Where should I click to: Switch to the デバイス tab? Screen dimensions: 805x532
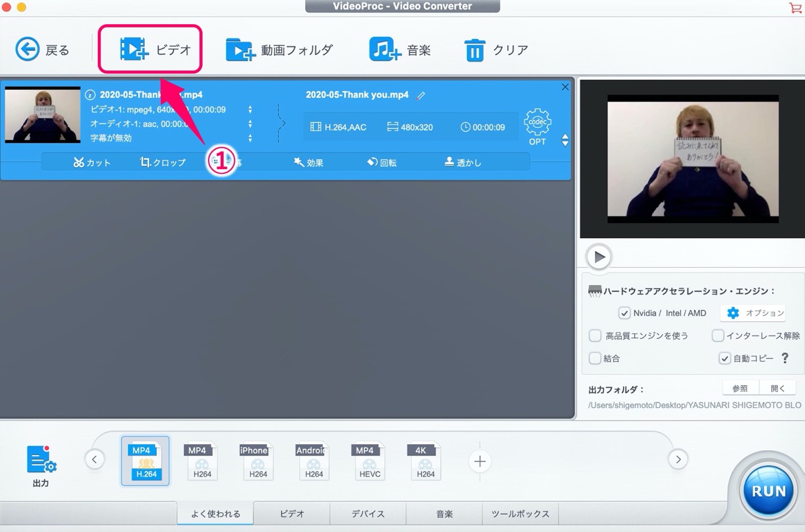tap(368, 514)
